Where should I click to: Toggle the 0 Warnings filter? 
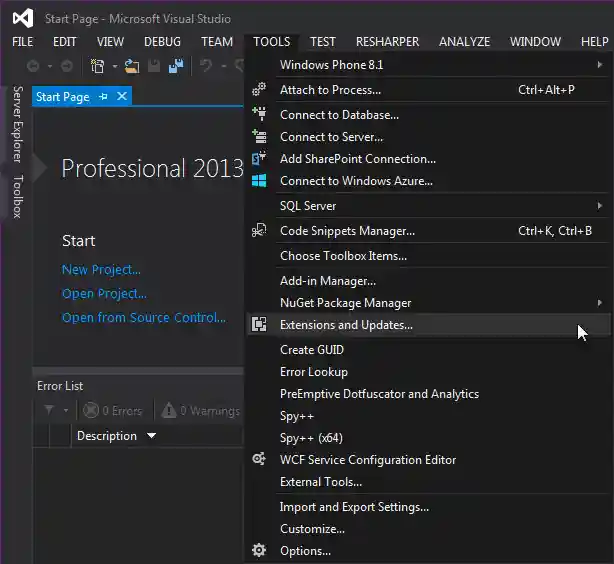198,410
